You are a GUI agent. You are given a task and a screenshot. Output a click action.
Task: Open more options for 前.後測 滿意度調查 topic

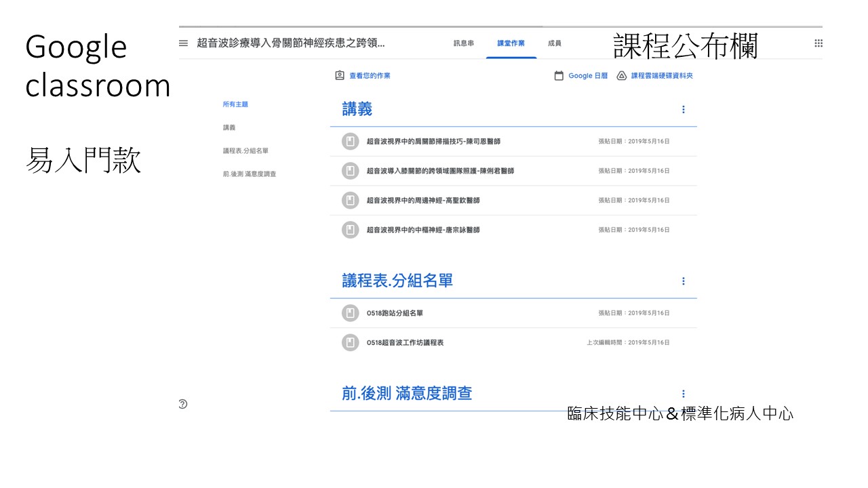683,394
